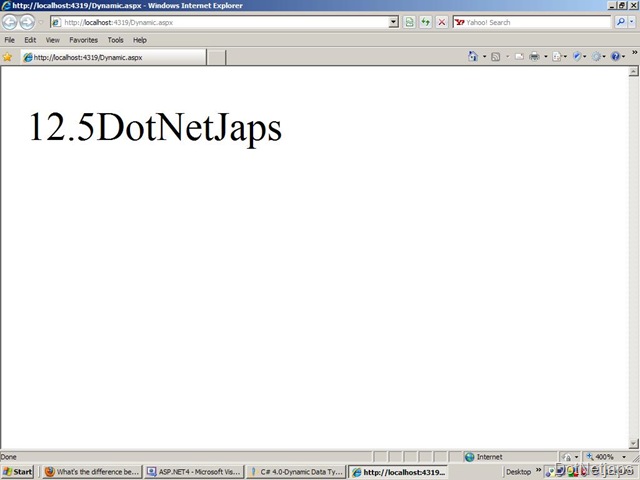Click the green Refresh button
The height and width of the screenshot is (480, 640).
click(426, 22)
